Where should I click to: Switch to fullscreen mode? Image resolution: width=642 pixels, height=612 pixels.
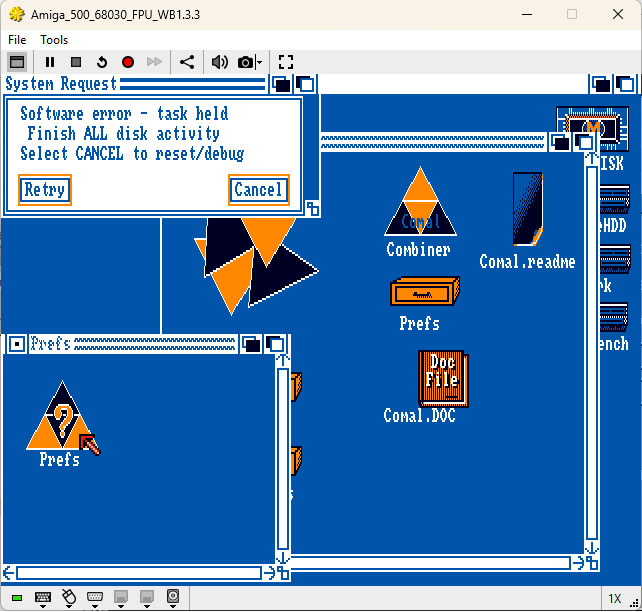286,62
